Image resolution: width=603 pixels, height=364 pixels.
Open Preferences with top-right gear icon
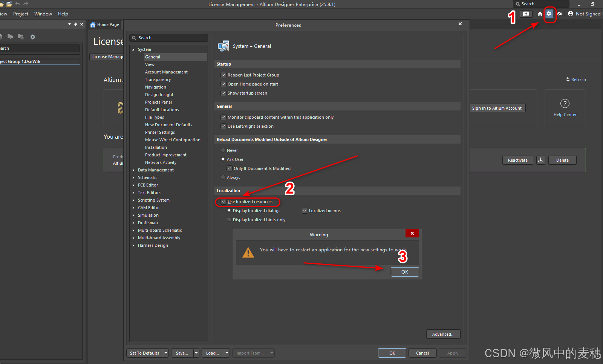[x=549, y=14]
